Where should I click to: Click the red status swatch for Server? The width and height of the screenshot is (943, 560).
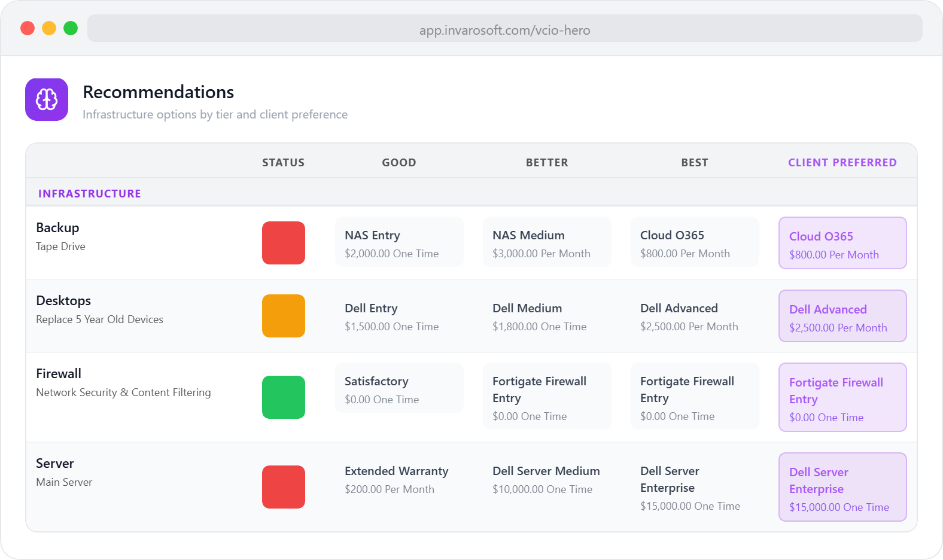click(x=284, y=487)
